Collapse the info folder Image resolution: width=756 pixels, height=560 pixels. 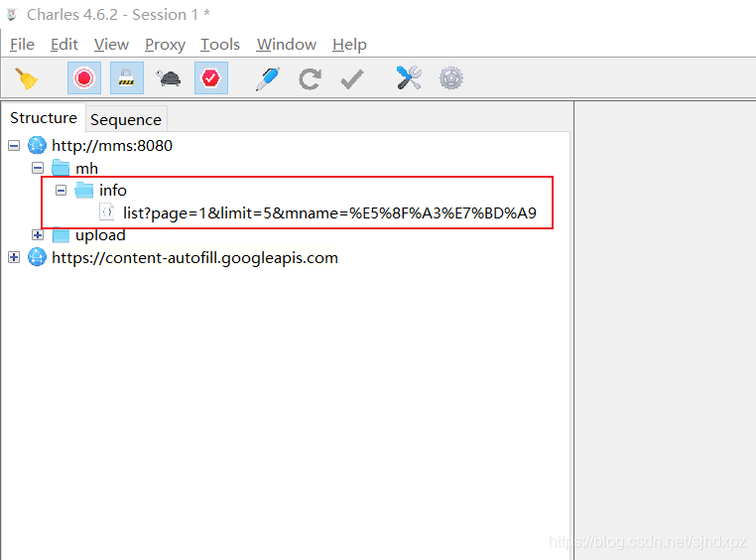point(61,190)
